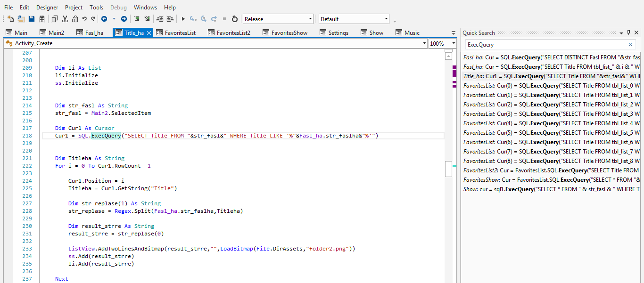644x283 pixels.
Task: Click the Copy icon in toolbar
Action: pyautogui.click(x=55, y=19)
